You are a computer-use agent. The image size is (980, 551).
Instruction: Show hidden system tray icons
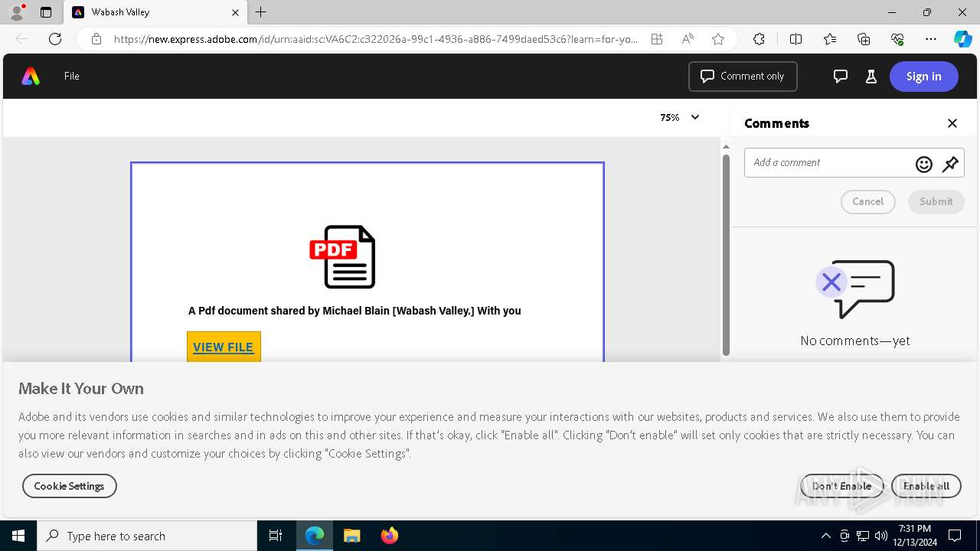click(x=825, y=536)
